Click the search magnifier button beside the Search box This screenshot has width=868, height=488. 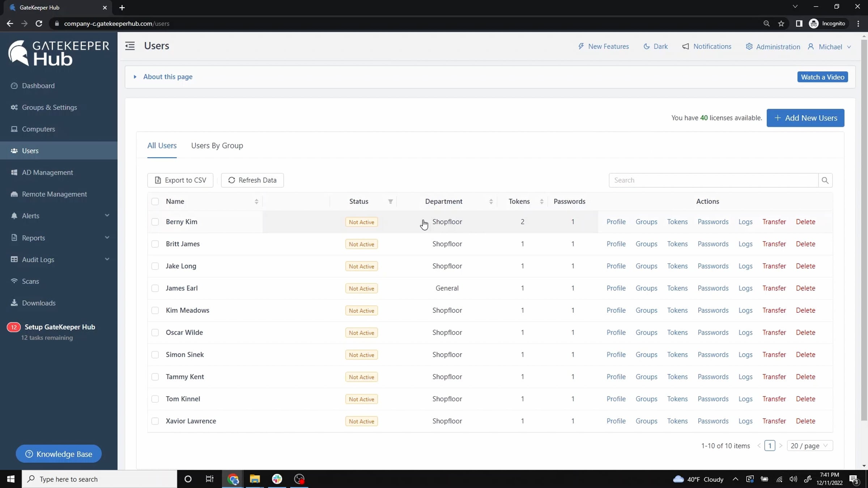[825, 180]
